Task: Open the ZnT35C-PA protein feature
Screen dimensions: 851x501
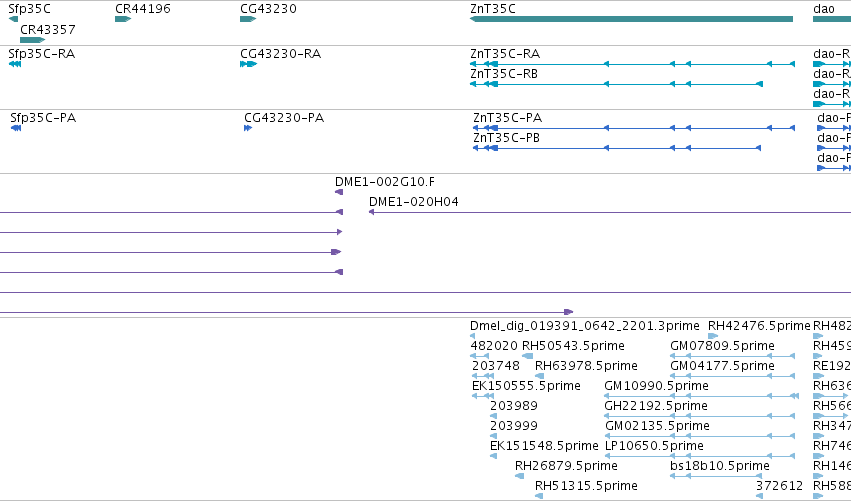Action: point(634,128)
